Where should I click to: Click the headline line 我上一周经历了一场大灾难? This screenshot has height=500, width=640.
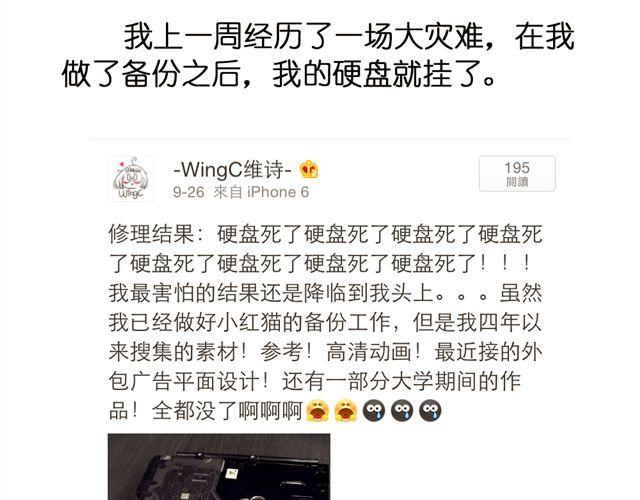pyautogui.click(x=349, y=37)
